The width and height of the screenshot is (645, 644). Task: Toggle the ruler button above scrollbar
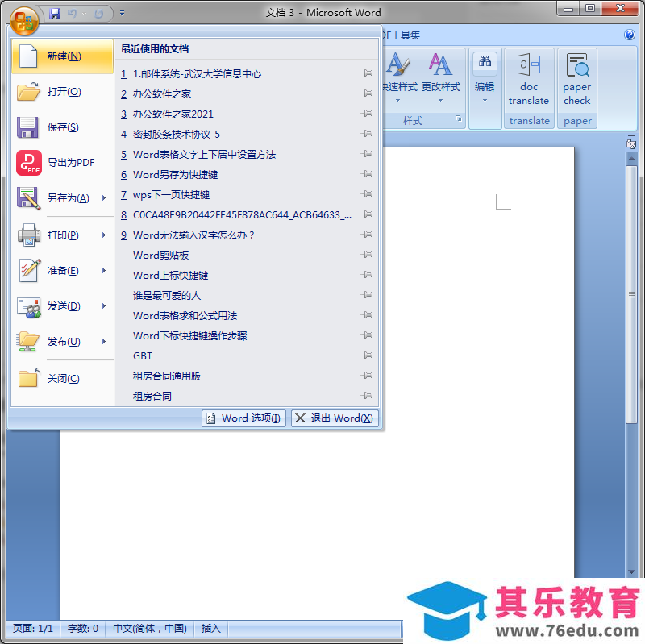631,143
